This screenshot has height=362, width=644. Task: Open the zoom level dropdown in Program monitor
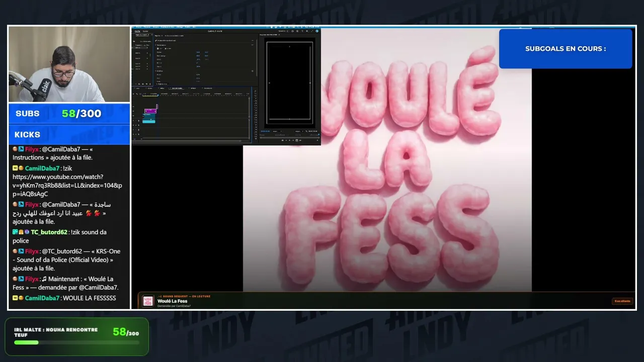click(276, 131)
